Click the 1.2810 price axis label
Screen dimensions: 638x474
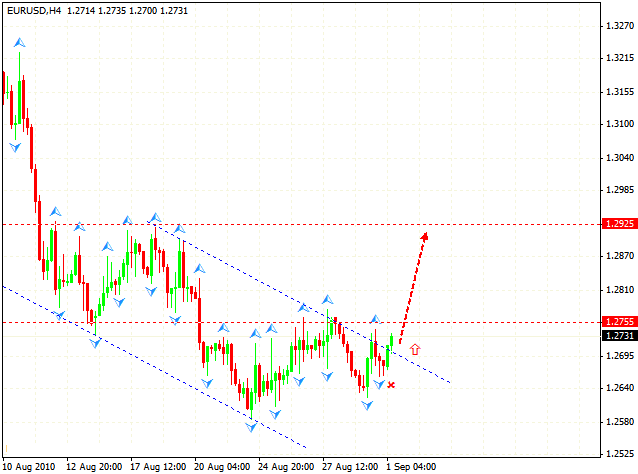pos(620,290)
